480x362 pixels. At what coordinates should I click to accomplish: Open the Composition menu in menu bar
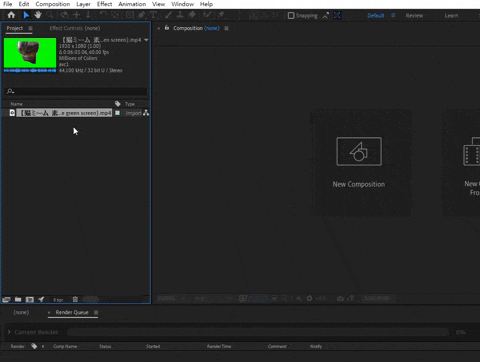coord(53,4)
